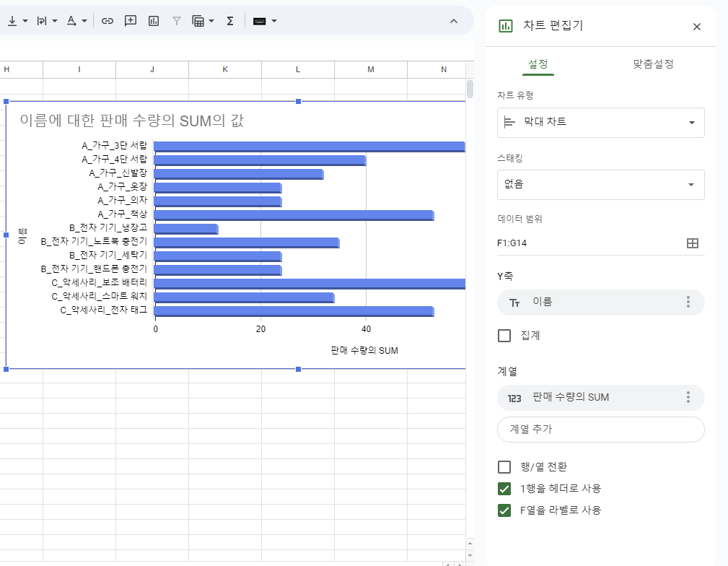Click the insert comment icon

(131, 21)
